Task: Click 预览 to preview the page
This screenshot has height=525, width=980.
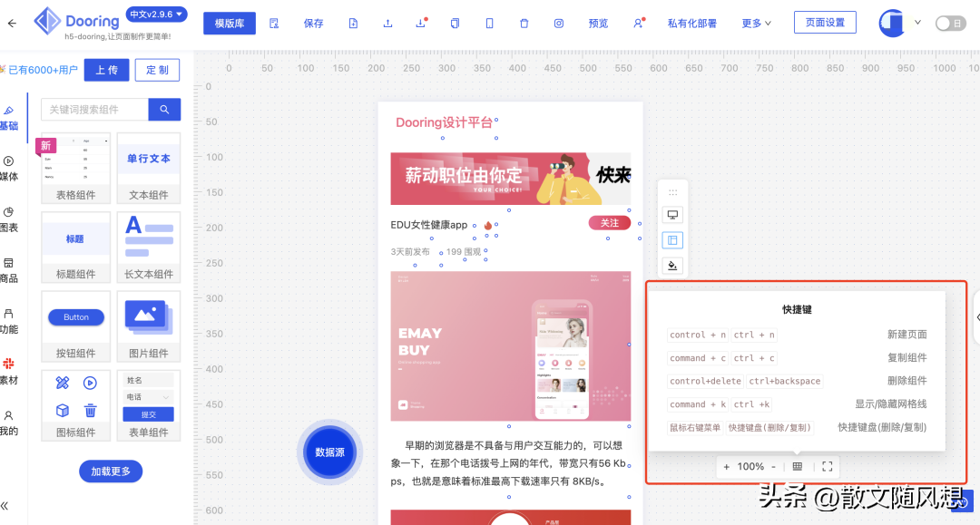Action: [x=598, y=23]
